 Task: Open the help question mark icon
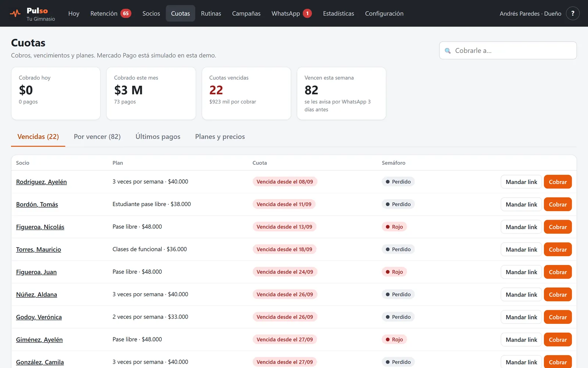pyautogui.click(x=573, y=13)
